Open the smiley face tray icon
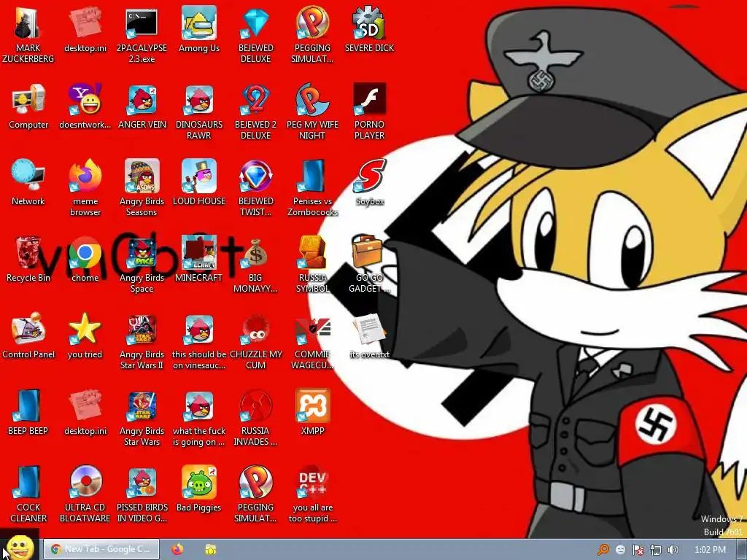Viewport: 747px width, 560px height. click(620, 550)
